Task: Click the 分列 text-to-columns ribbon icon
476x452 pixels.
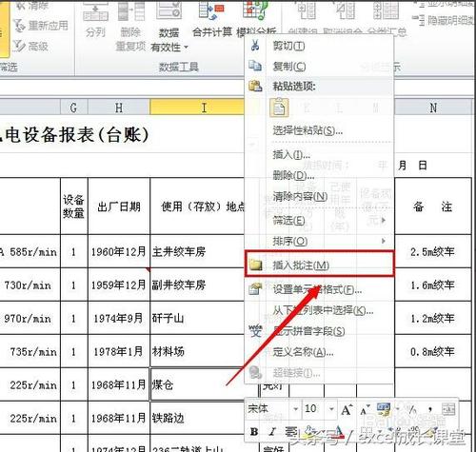Action: [95, 11]
